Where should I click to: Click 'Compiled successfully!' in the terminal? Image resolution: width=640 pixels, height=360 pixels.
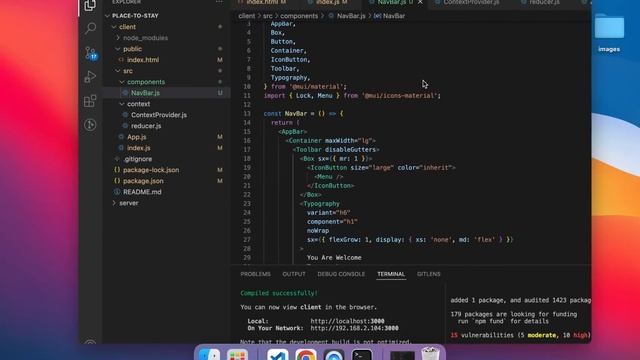[279, 293]
